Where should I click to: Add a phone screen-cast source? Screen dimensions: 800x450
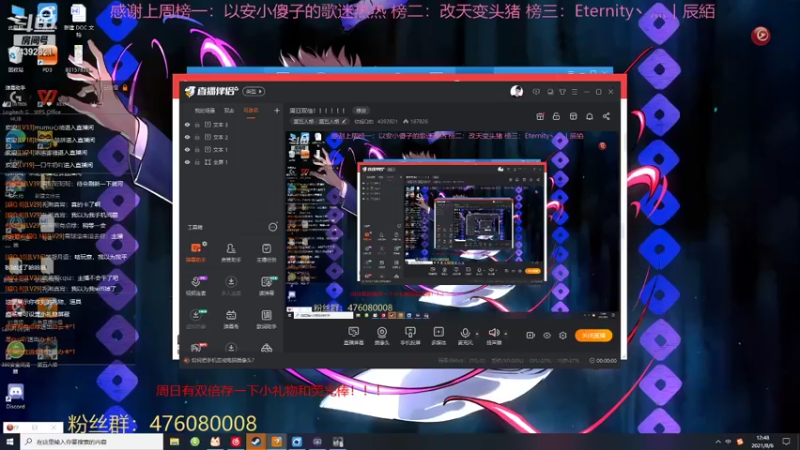pyautogui.click(x=410, y=335)
